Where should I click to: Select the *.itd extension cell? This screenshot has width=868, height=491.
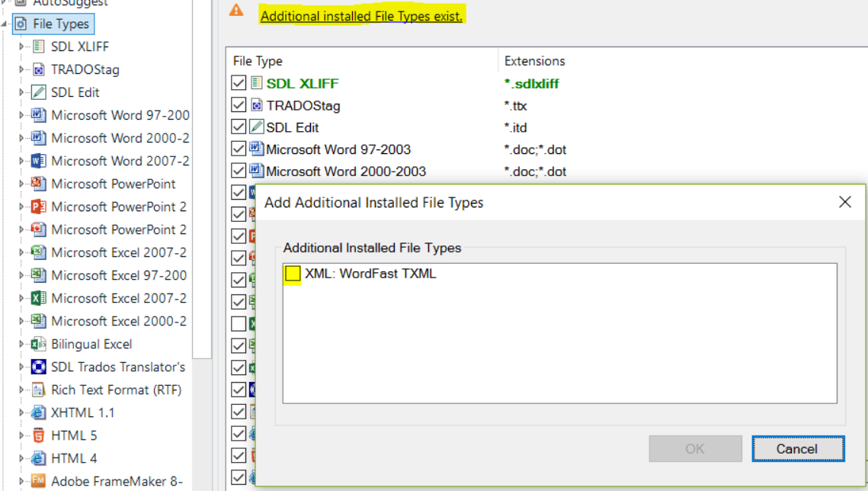coord(515,127)
